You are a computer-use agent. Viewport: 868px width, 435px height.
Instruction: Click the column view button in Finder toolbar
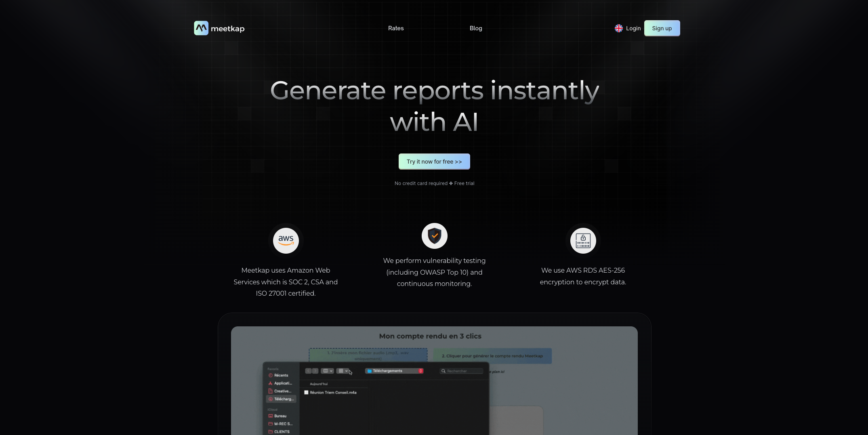[x=326, y=370]
